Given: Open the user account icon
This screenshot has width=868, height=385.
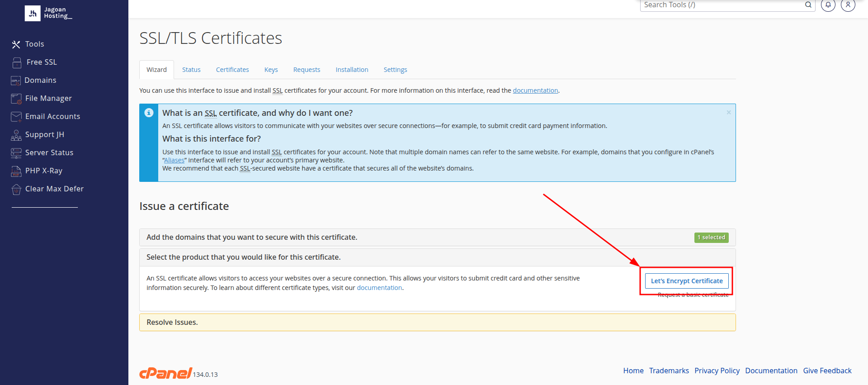Looking at the screenshot, I should coord(848,5).
